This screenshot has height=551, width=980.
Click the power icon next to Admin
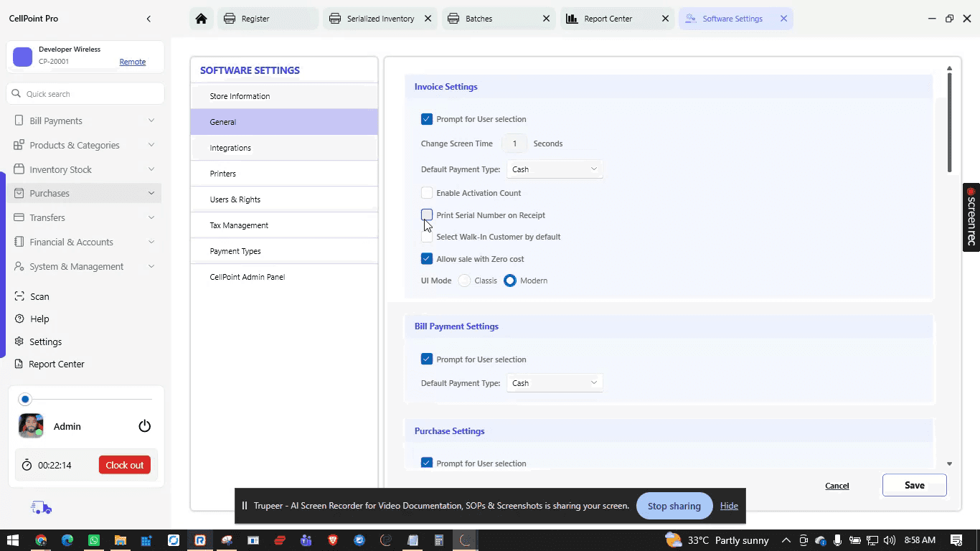[x=145, y=426]
